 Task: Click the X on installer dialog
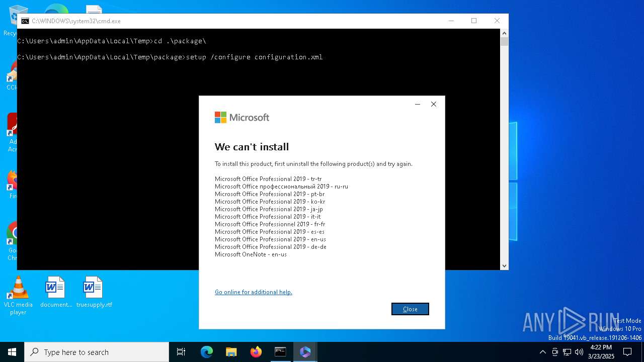tap(434, 104)
